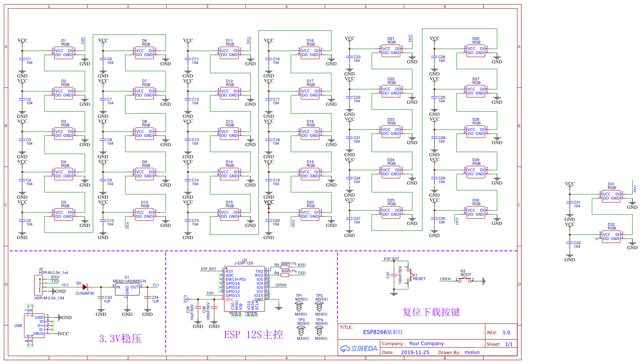The image size is (642, 364).
Task: Select the D26 RGB LED symbol
Action: click(x=476, y=50)
